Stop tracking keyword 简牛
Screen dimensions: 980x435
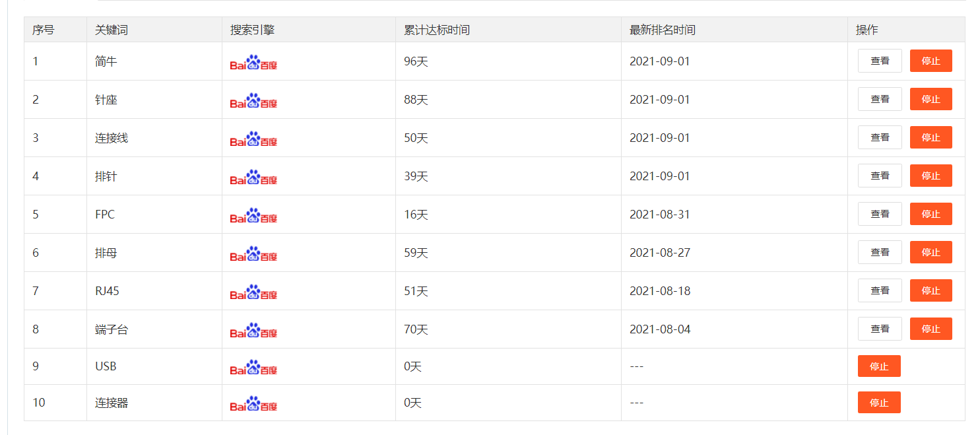pos(931,61)
